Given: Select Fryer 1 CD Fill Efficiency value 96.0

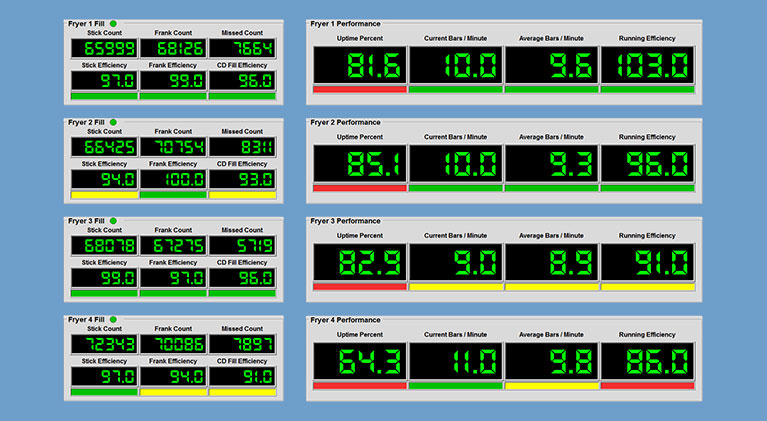Looking at the screenshot, I should (x=242, y=80).
